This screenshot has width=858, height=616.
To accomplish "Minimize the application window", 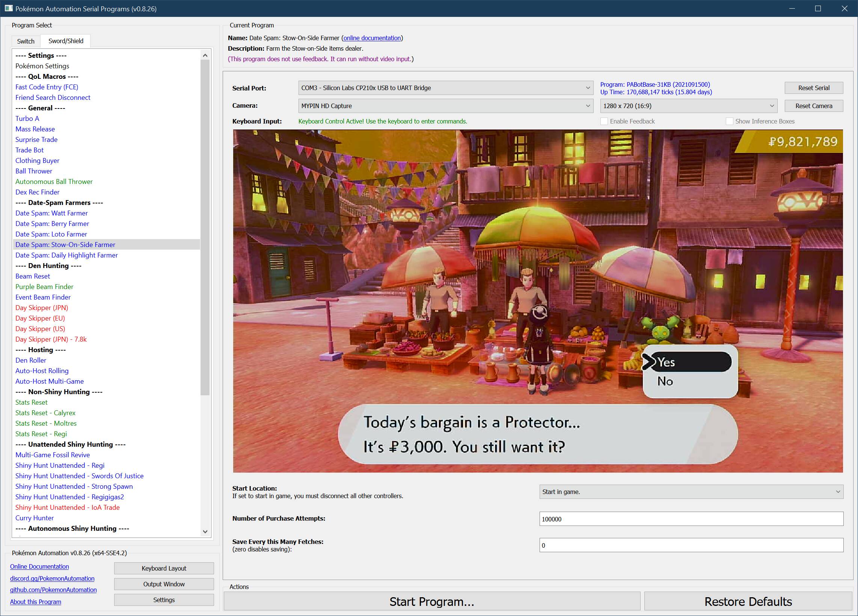I will click(792, 8).
